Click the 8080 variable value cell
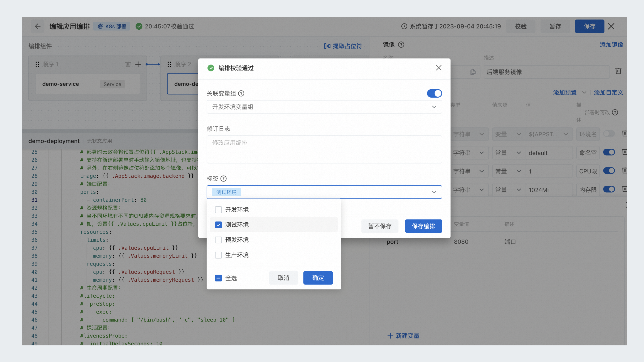 [461, 242]
